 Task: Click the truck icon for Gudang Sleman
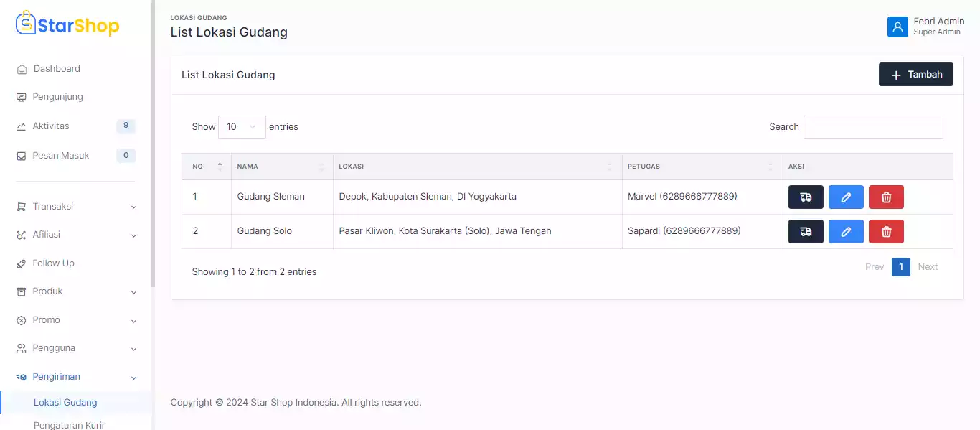coord(806,197)
